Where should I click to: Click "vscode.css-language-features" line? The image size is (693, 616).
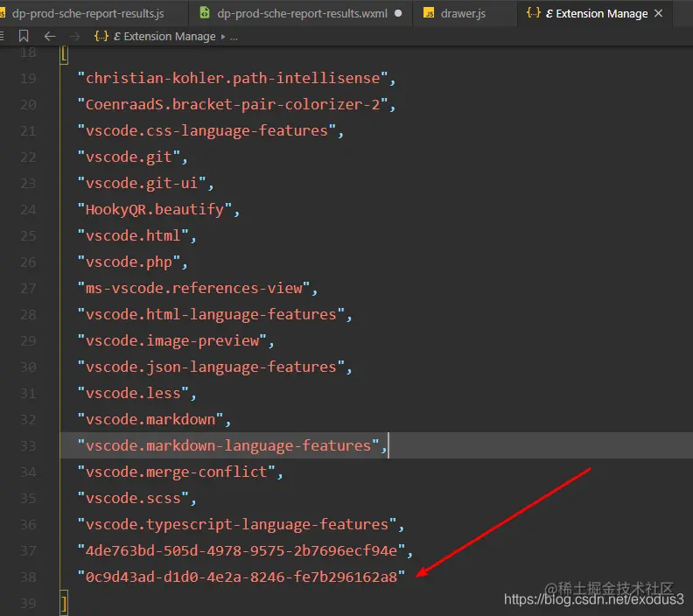click(206, 130)
